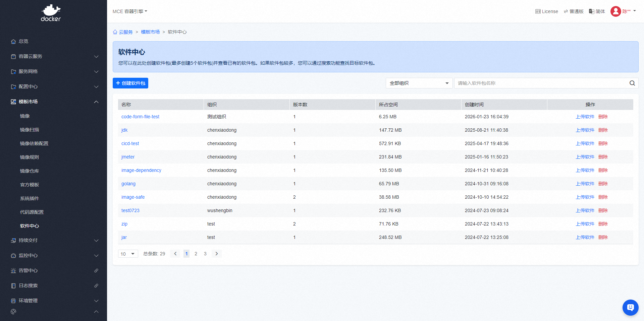Viewport: 644px width, 321px height.
Task: Click the user avatar icon
Action: tap(615, 11)
